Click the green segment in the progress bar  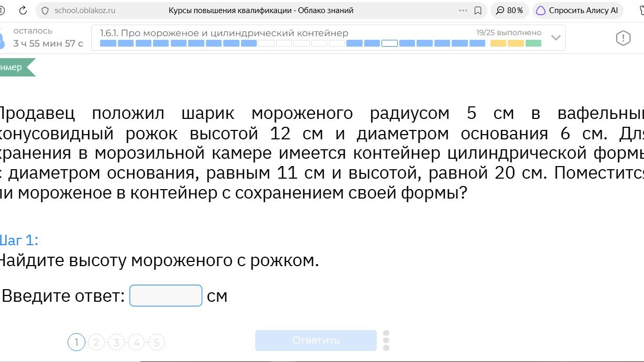click(533, 43)
